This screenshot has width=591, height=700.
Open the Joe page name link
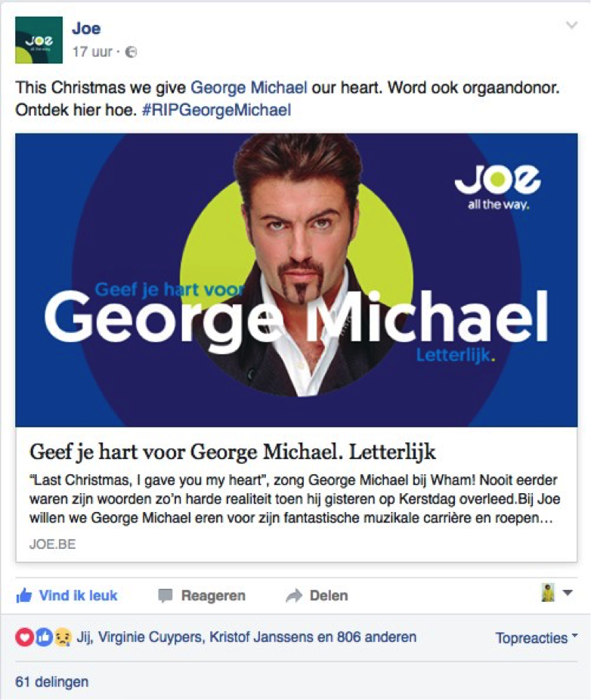(86, 29)
